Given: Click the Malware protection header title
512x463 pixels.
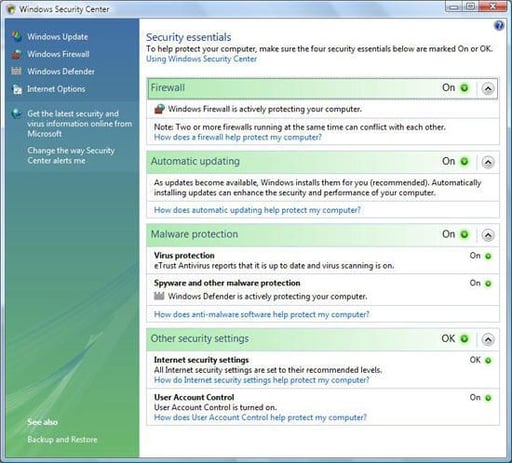Looking at the screenshot, I should pos(195,234).
